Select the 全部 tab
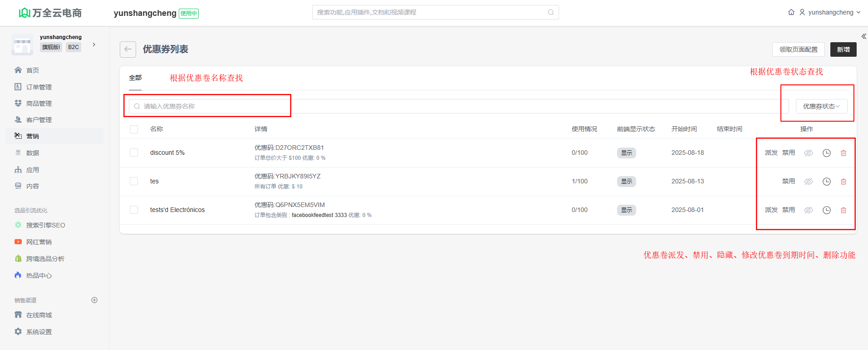Viewport: 868px width, 350px height. tap(135, 78)
